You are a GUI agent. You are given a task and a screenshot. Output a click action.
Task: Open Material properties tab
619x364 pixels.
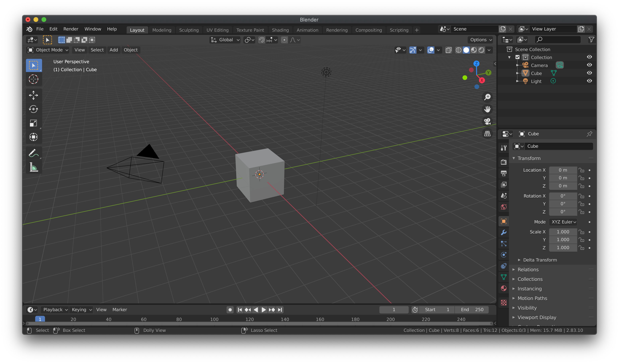click(504, 288)
